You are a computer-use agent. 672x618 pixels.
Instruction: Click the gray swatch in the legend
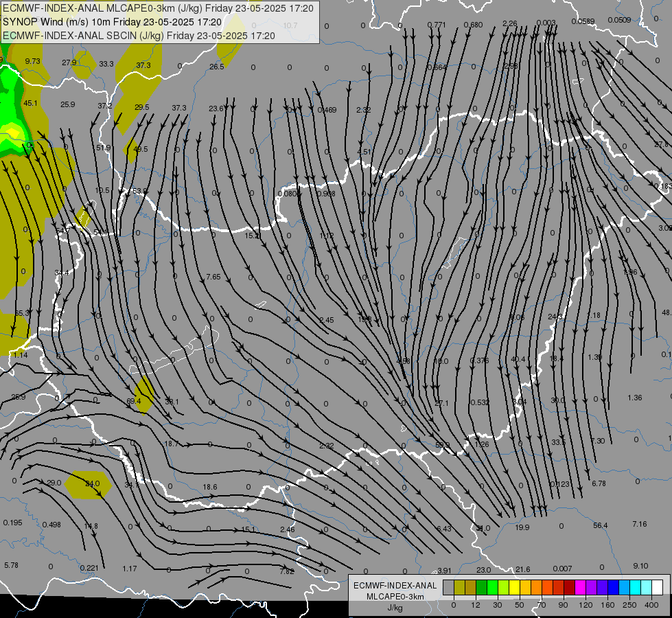coord(448,588)
